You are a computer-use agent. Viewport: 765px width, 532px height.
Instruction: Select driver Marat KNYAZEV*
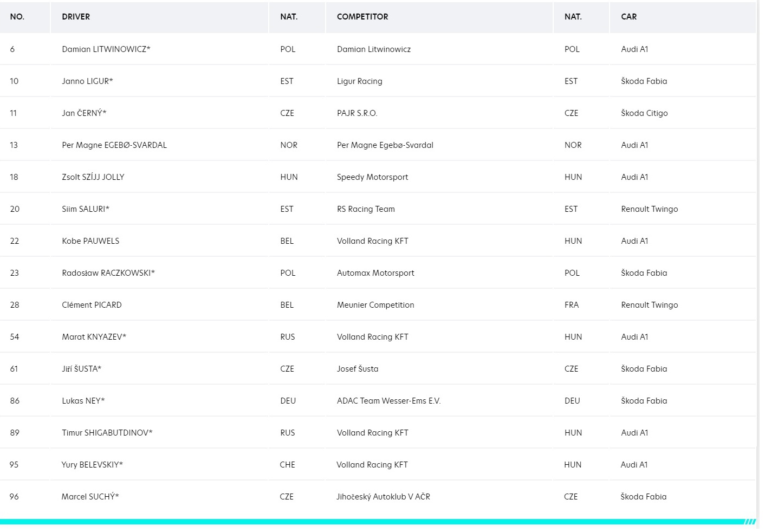point(94,337)
